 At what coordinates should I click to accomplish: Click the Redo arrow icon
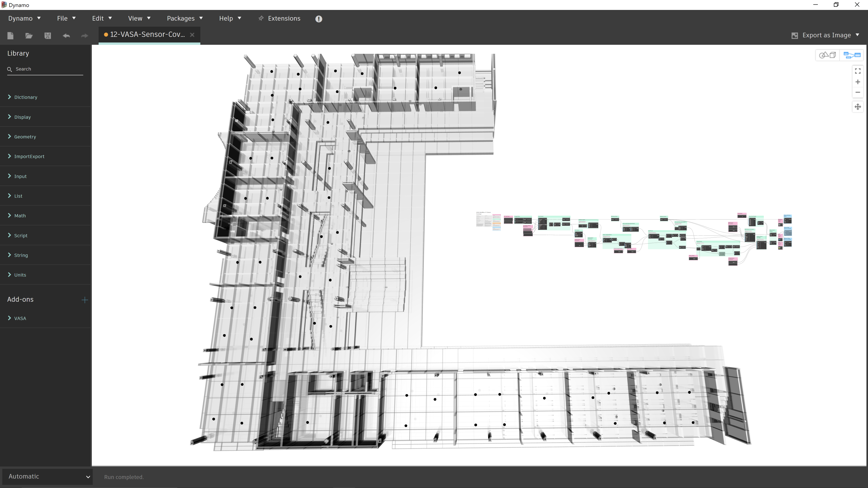[85, 35]
